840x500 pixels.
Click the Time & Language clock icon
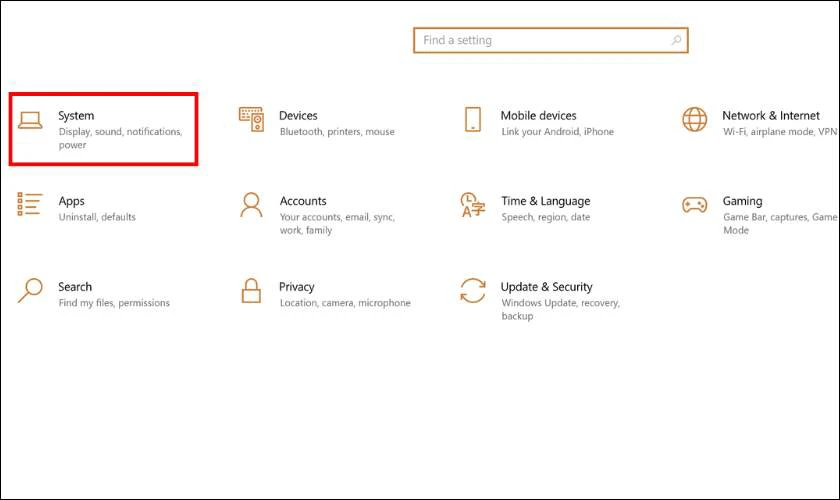point(473,205)
